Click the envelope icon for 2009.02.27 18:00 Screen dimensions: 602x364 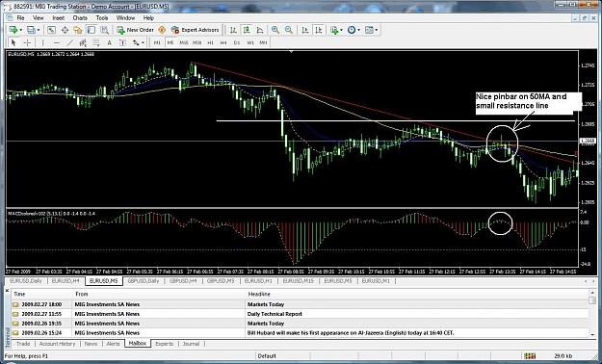coord(15,305)
